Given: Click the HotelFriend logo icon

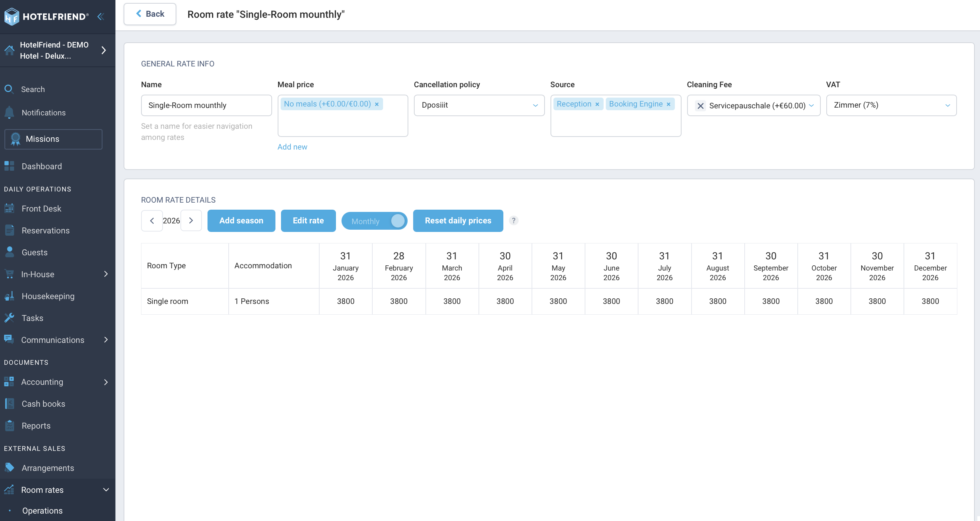Looking at the screenshot, I should pos(12,16).
